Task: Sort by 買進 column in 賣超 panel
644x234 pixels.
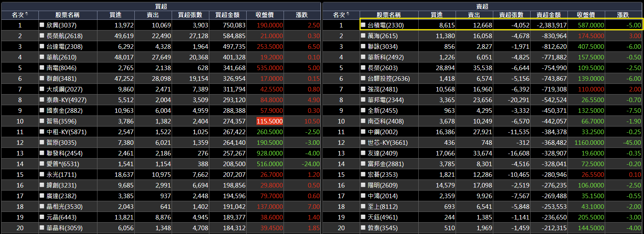Action: coord(437,15)
